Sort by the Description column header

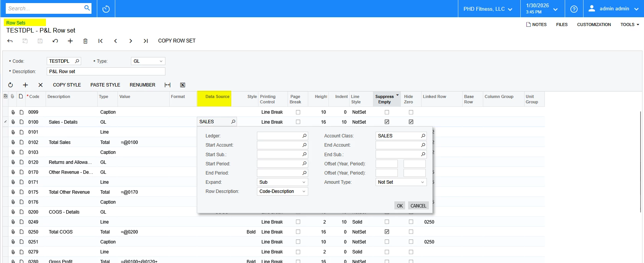(x=72, y=99)
